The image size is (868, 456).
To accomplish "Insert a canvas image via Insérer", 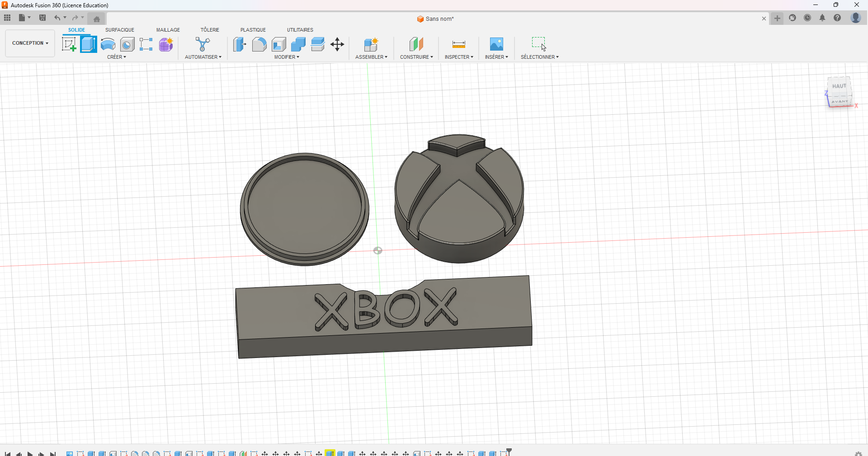I will click(496, 44).
